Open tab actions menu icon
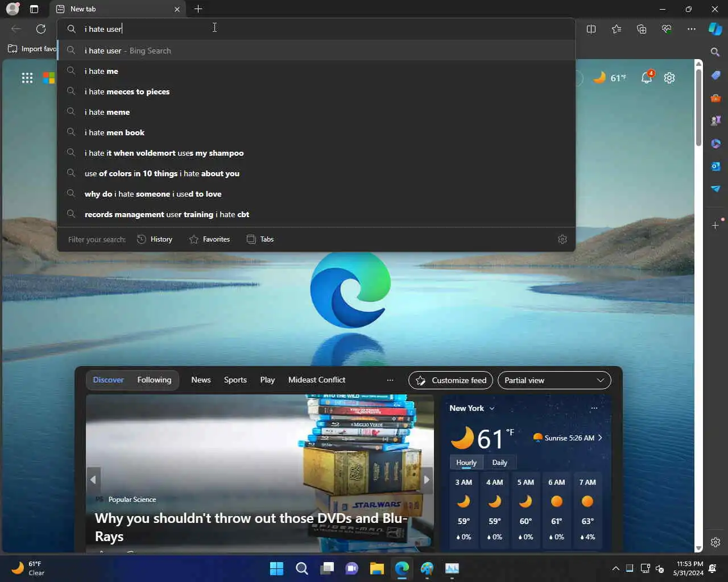728x582 pixels. [34, 9]
